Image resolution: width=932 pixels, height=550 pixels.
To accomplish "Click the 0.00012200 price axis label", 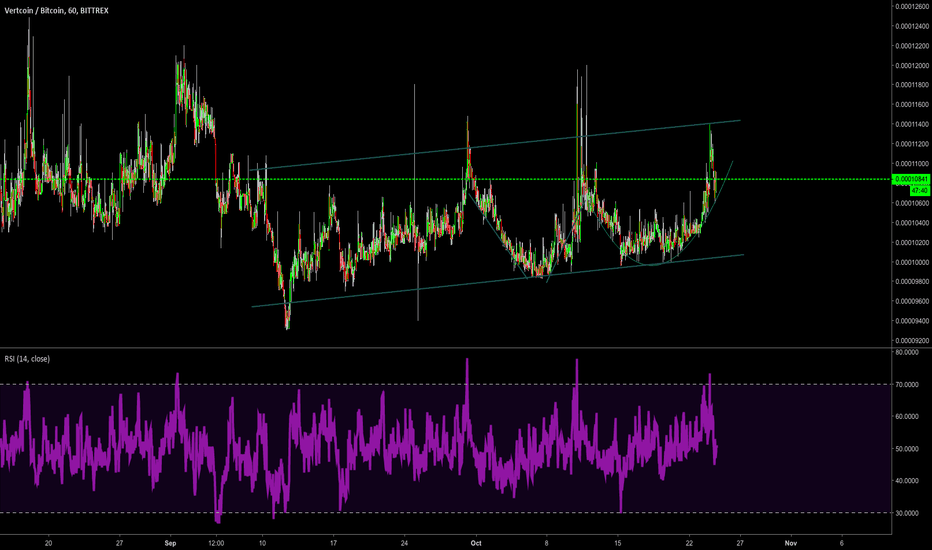I will click(912, 46).
